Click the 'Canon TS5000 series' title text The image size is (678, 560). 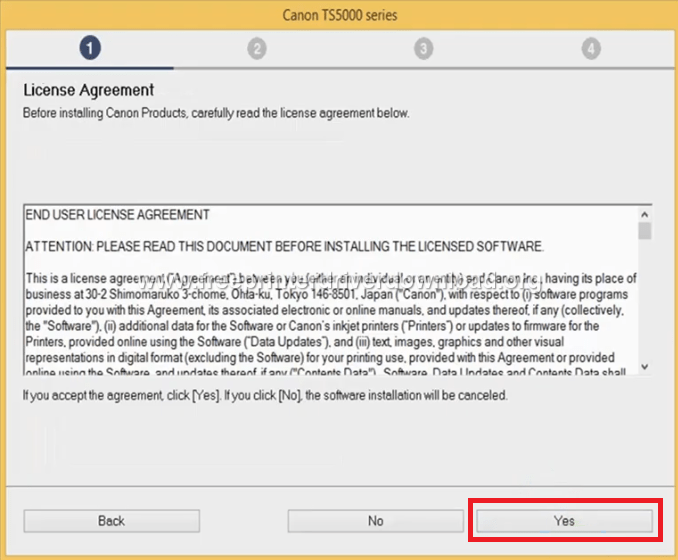[x=340, y=15]
